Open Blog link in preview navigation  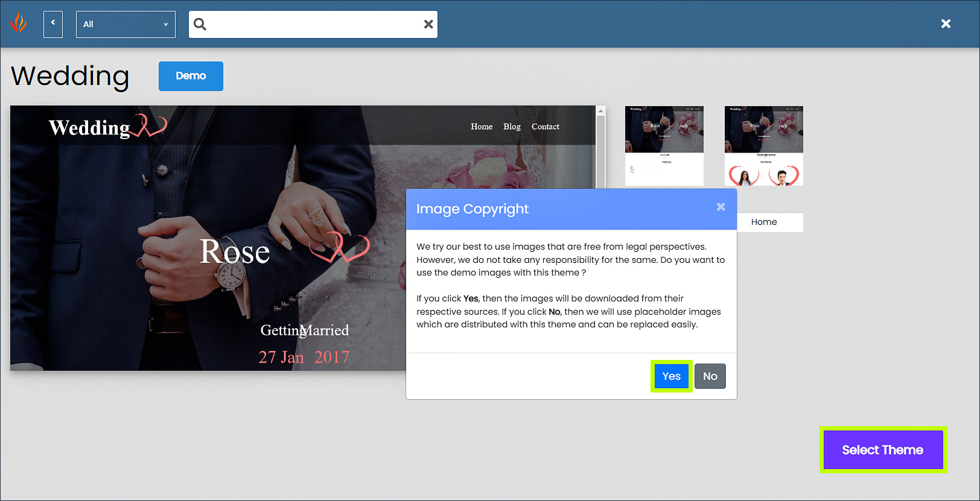pyautogui.click(x=512, y=127)
